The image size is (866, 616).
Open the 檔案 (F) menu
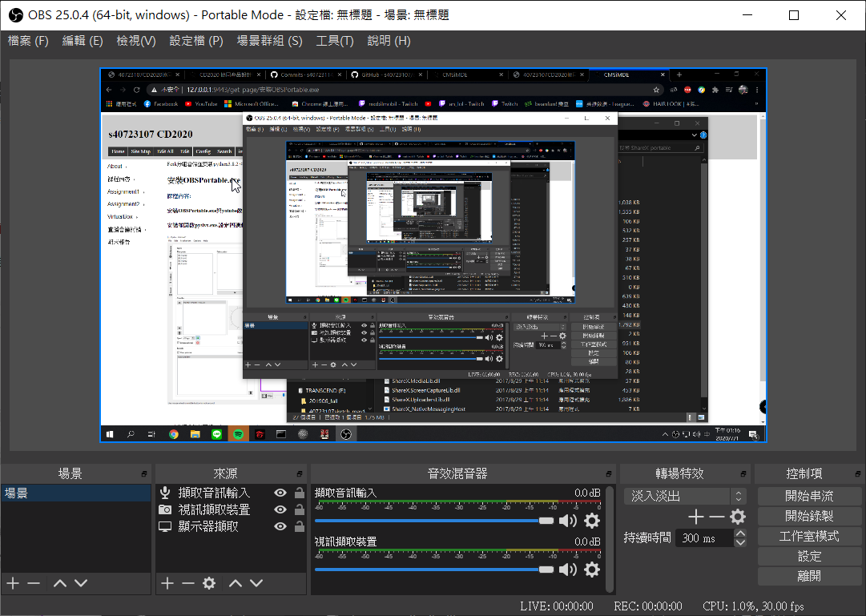(x=28, y=41)
